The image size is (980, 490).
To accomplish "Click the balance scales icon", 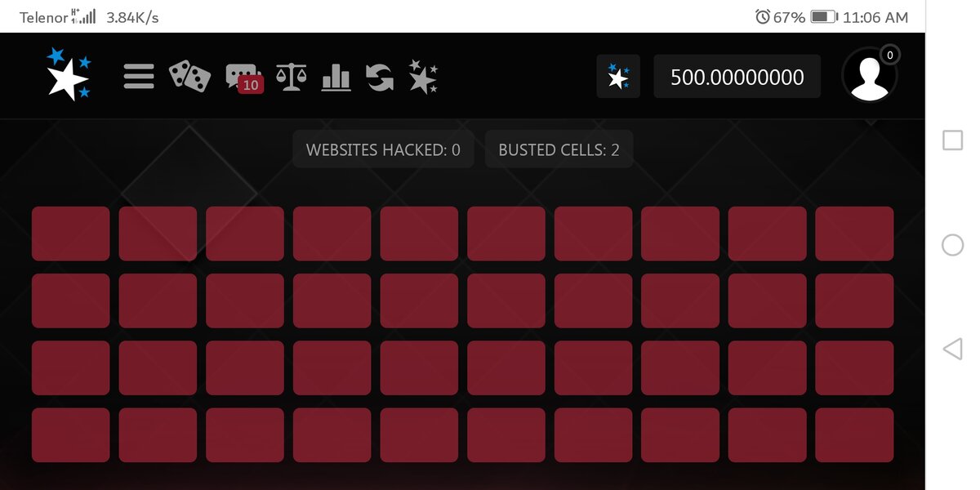I will pyautogui.click(x=292, y=77).
